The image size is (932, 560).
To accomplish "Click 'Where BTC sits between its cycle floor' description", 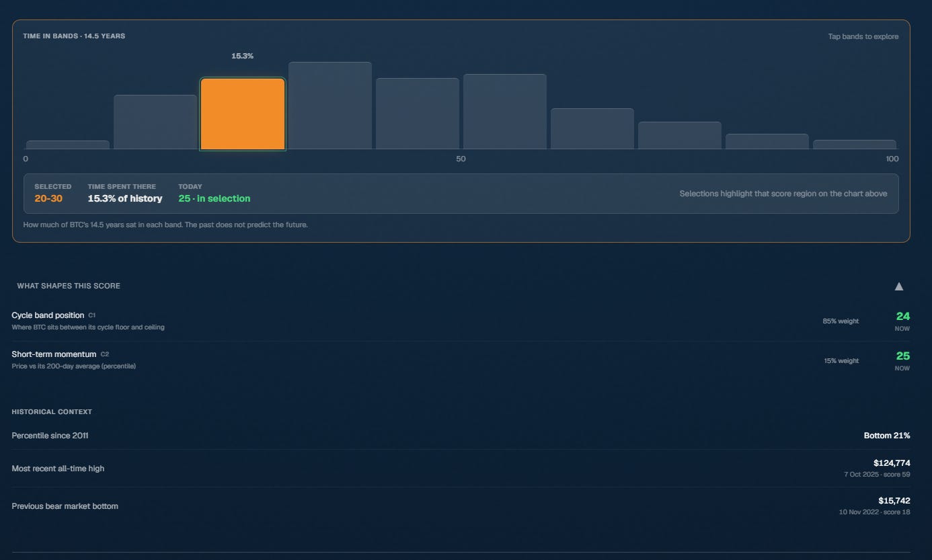I will pos(88,327).
